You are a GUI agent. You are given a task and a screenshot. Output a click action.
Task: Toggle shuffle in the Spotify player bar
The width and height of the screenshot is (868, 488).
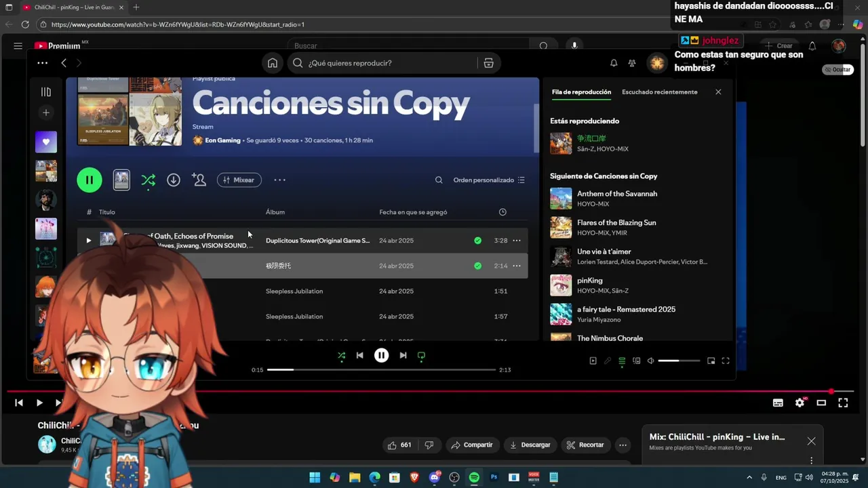(341, 355)
